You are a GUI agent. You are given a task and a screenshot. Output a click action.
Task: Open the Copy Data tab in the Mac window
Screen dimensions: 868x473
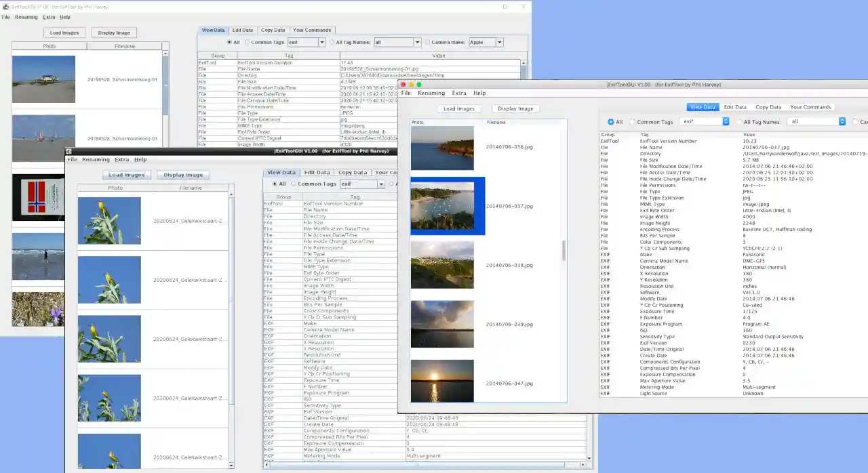click(x=768, y=106)
